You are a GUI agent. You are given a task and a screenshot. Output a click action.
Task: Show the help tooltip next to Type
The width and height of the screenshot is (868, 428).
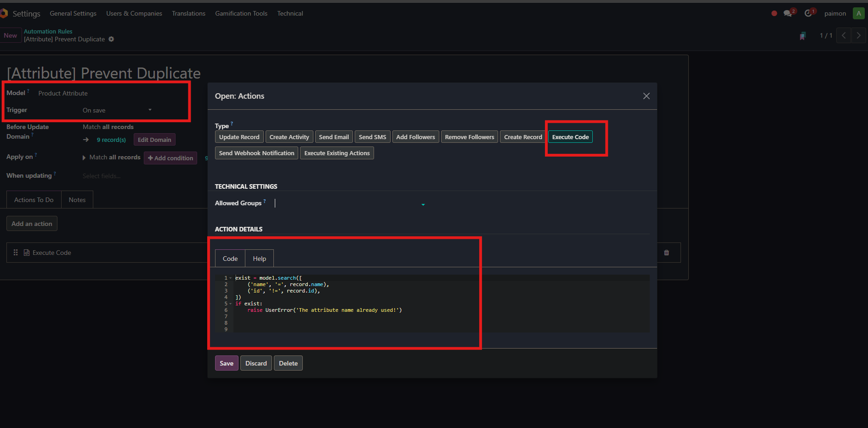click(x=232, y=123)
